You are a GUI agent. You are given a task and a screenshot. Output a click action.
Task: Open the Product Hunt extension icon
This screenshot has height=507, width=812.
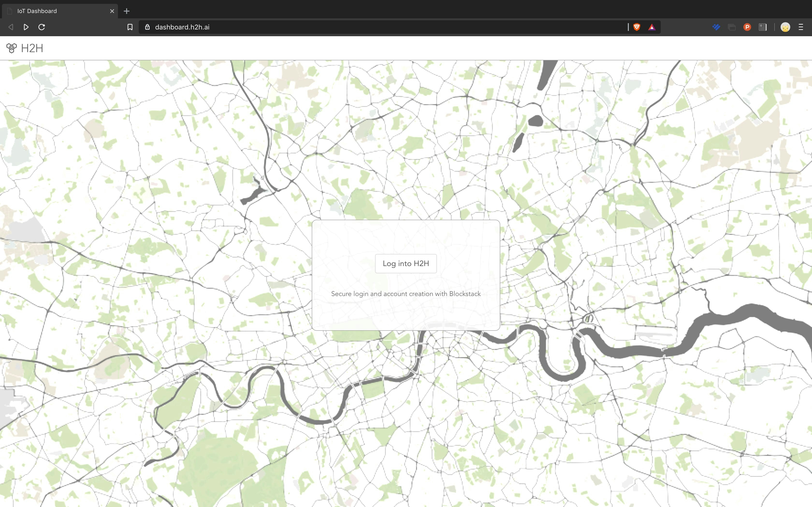(x=747, y=27)
